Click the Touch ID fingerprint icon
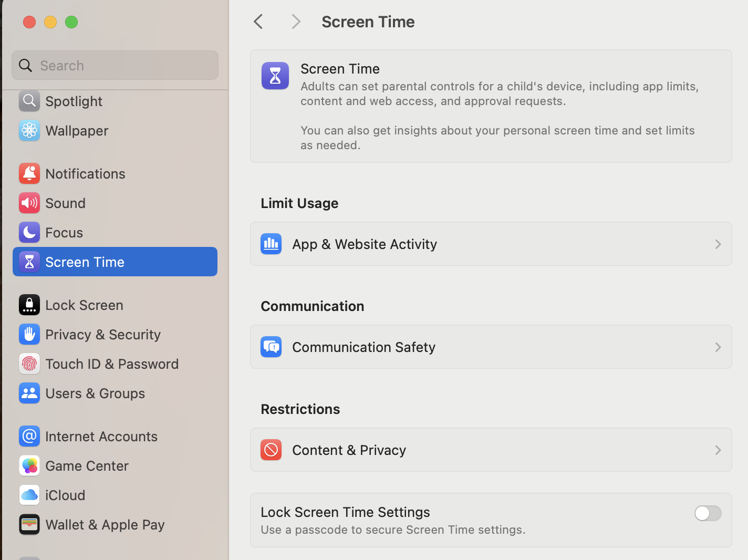Image resolution: width=748 pixels, height=560 pixels. click(29, 364)
